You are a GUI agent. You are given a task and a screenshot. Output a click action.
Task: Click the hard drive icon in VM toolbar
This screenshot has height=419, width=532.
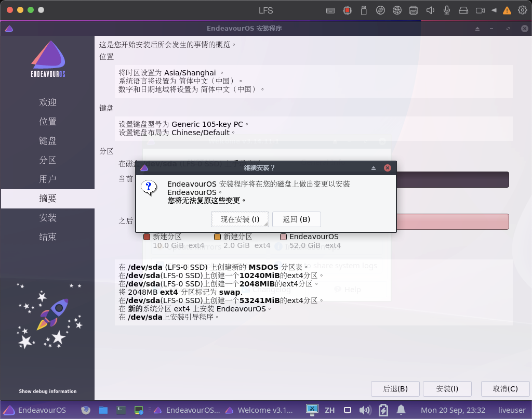click(x=463, y=10)
